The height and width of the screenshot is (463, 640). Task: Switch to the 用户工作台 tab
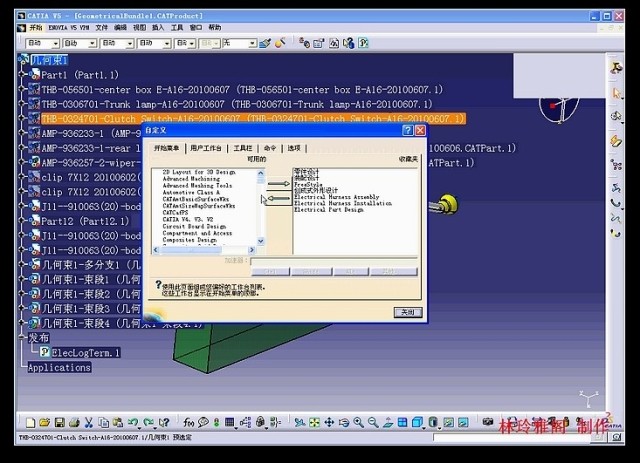[206, 148]
